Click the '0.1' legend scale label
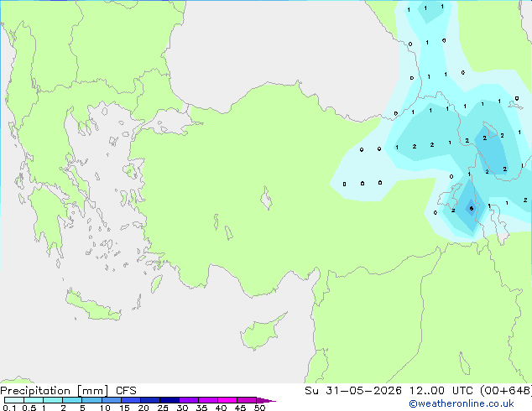 point(9,408)
